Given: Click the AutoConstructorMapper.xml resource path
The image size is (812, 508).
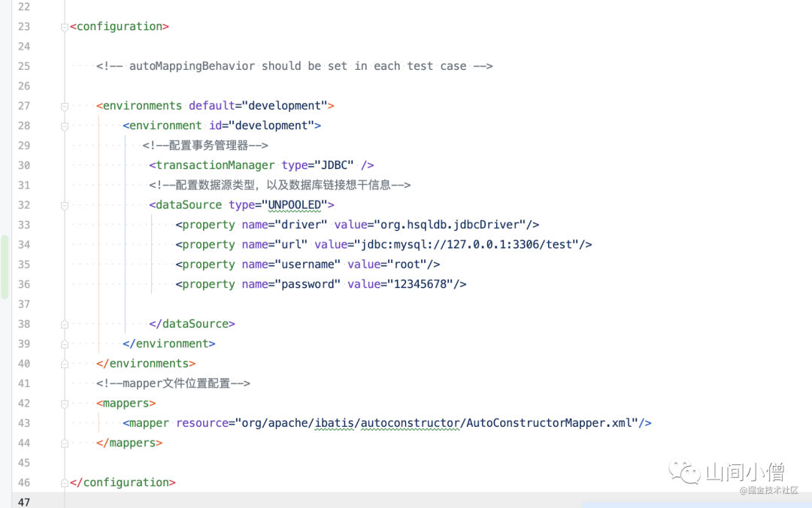Looking at the screenshot, I should (x=440, y=423).
